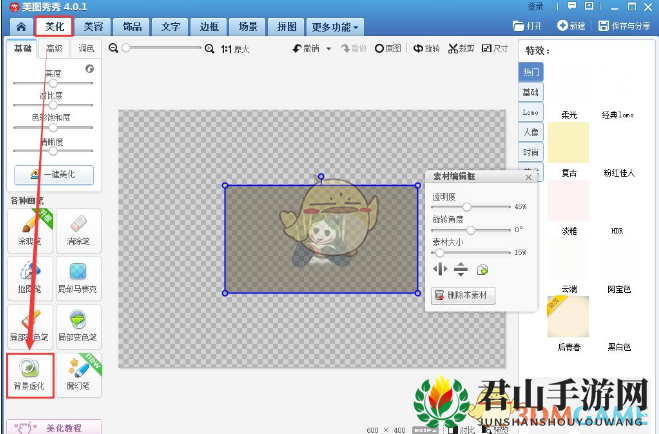Select the 涂鸦笔 doodle pen tool
Image resolution: width=659 pixels, height=434 pixels.
pyautogui.click(x=30, y=231)
